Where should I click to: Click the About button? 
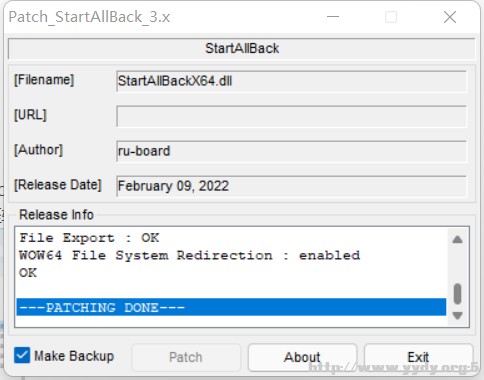pyautogui.click(x=302, y=357)
